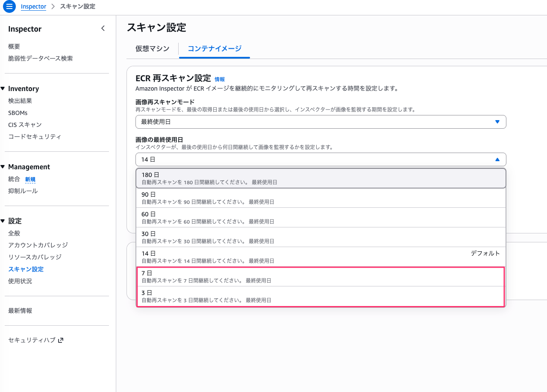
Task: Open 使用状況 in the sidebar
Action: click(x=20, y=281)
